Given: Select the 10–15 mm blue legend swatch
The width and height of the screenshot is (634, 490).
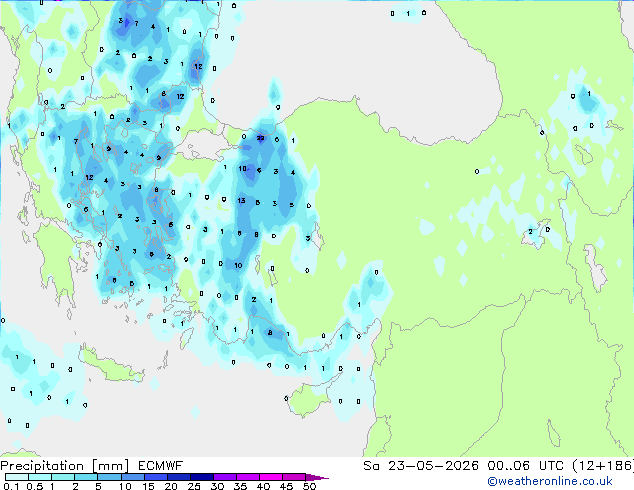Looking at the screenshot, I should pyautogui.click(x=132, y=477).
